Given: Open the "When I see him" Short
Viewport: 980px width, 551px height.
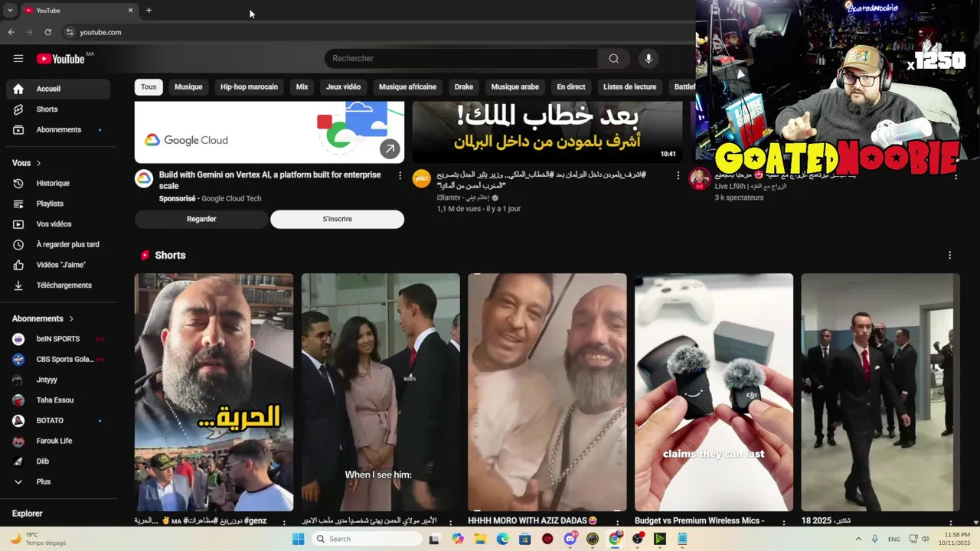Looking at the screenshot, I should click(381, 392).
